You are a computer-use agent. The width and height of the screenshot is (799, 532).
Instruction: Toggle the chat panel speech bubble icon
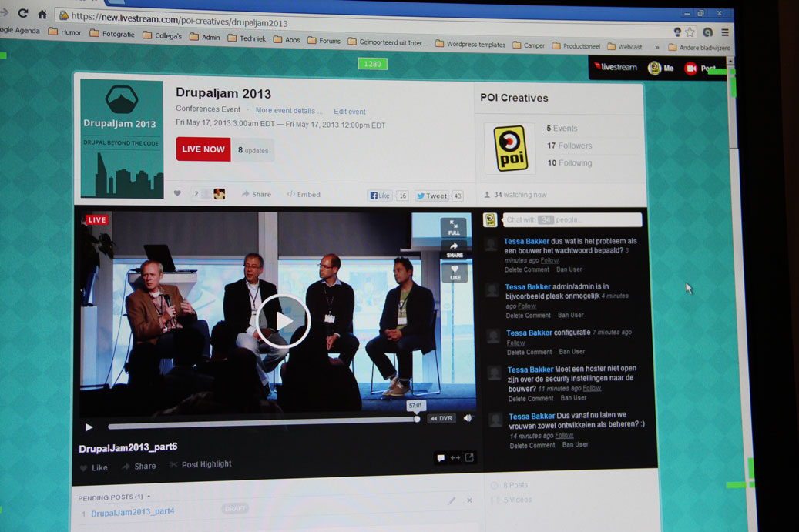click(441, 457)
